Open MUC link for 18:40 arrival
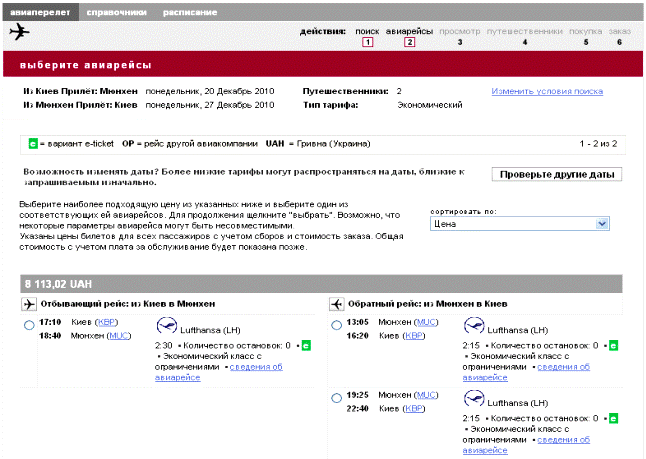 119,336
